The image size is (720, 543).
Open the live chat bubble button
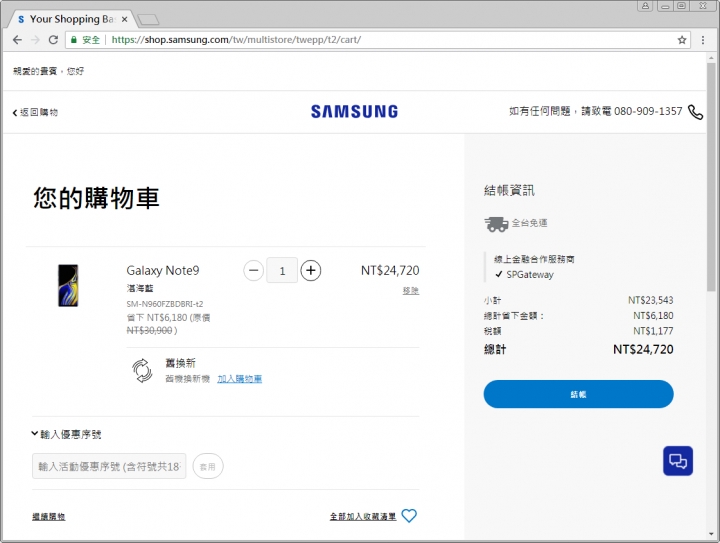[x=678, y=461]
